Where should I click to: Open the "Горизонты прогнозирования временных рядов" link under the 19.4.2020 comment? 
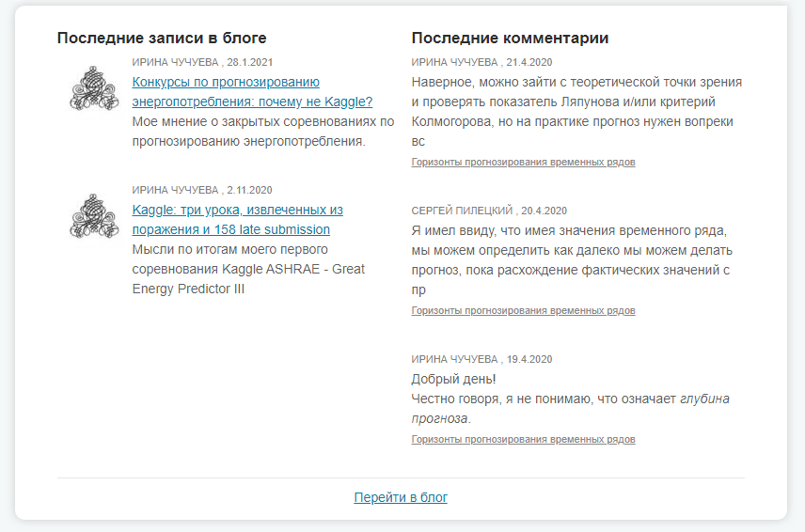[x=523, y=440]
